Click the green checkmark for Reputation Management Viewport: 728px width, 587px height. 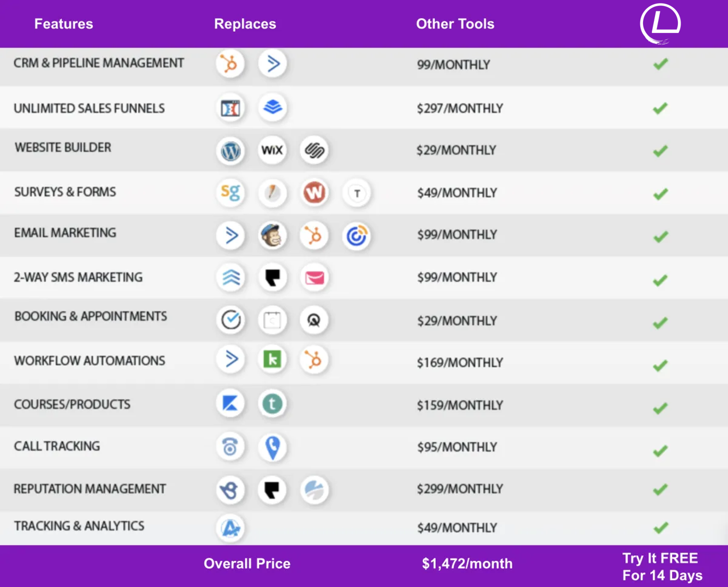[660, 489]
